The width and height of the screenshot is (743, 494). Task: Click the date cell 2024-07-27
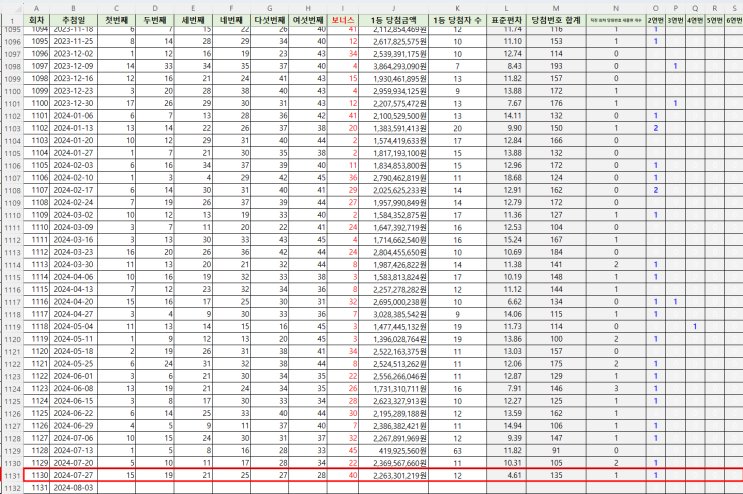coord(73,476)
